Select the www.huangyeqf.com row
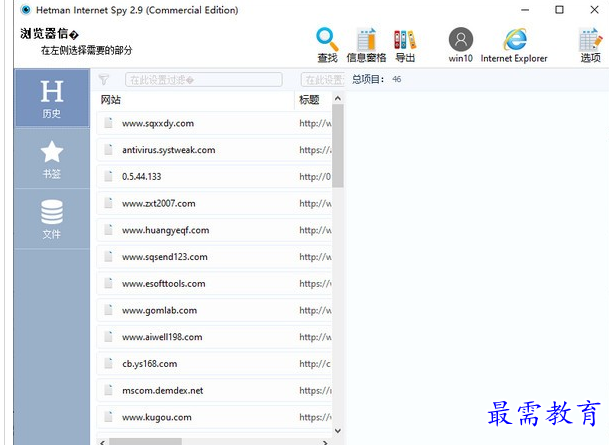609x445 pixels. [x=214, y=230]
